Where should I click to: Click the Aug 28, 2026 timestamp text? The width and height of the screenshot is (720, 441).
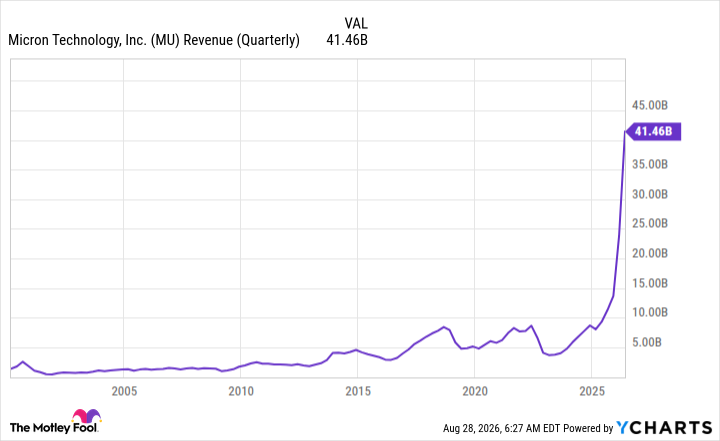click(x=501, y=428)
